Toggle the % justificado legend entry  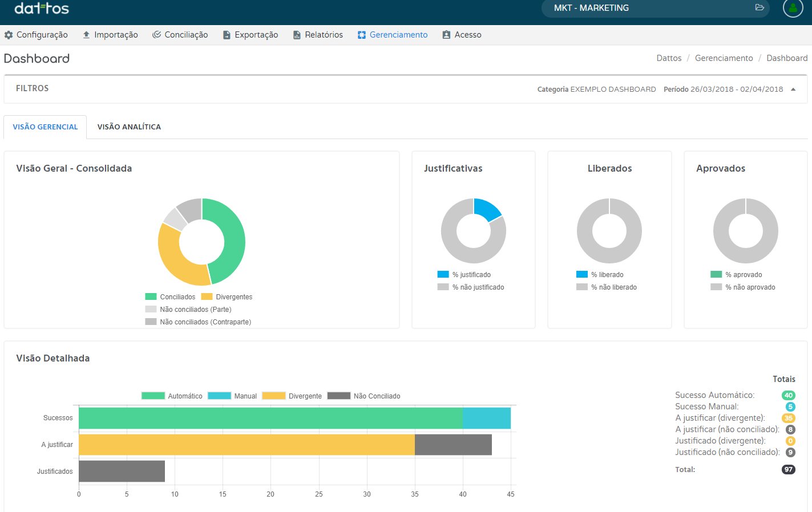coord(464,274)
